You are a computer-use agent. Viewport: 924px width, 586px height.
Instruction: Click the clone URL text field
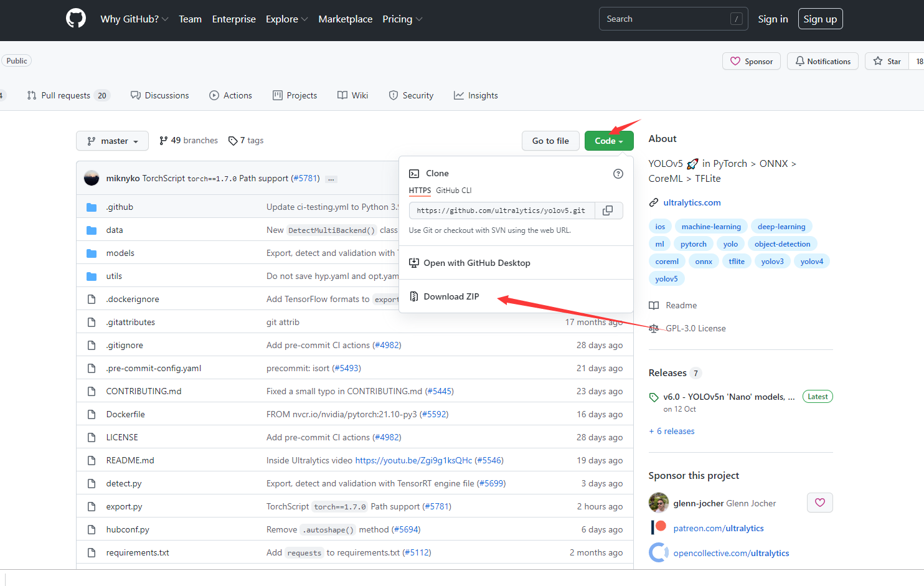click(x=502, y=210)
